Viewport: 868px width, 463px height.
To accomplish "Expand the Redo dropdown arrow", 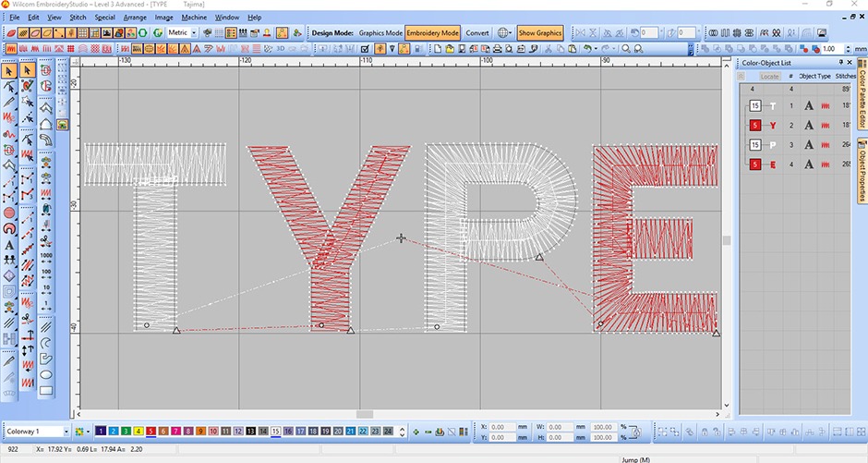I will click(613, 49).
